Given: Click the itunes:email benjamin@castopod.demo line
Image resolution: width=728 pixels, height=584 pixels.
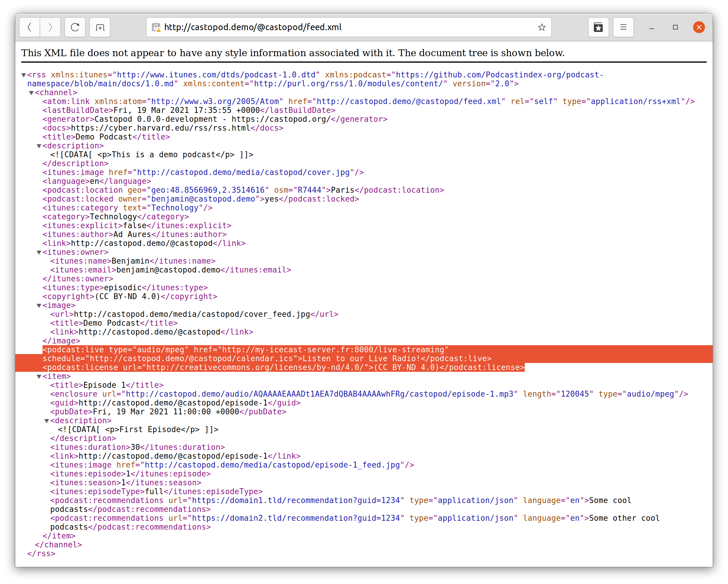Looking at the screenshot, I should (x=170, y=270).
